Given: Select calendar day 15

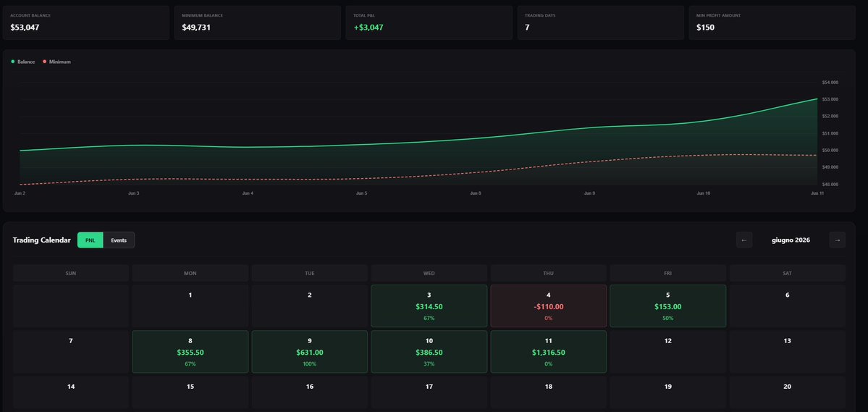Looking at the screenshot, I should [x=190, y=393].
